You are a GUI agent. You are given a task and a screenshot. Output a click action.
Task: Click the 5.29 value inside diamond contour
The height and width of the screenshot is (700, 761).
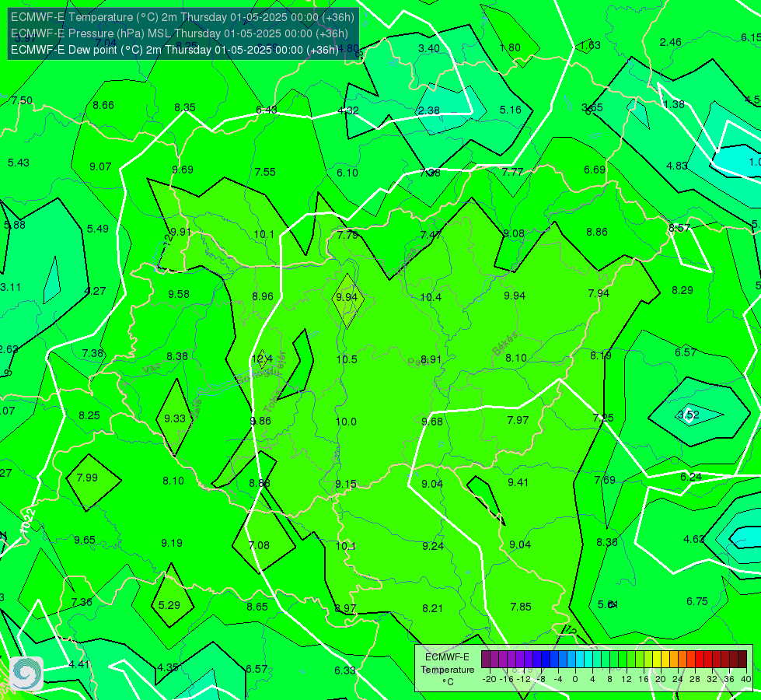pyautogui.click(x=169, y=605)
